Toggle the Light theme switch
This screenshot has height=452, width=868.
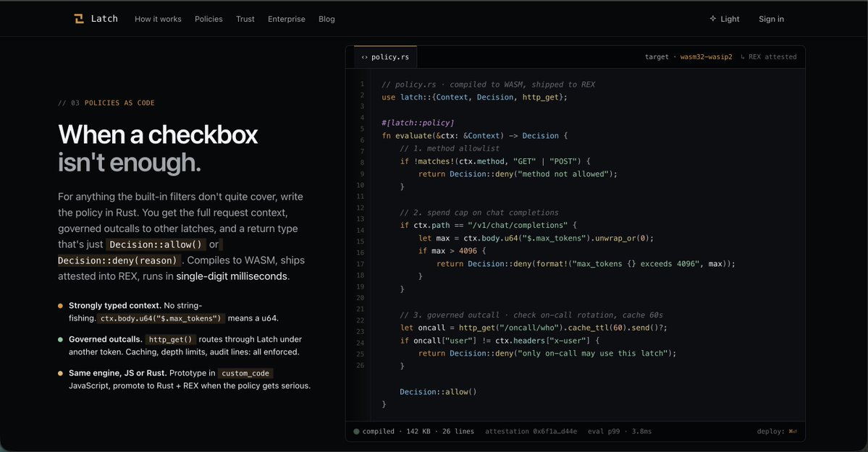725,19
